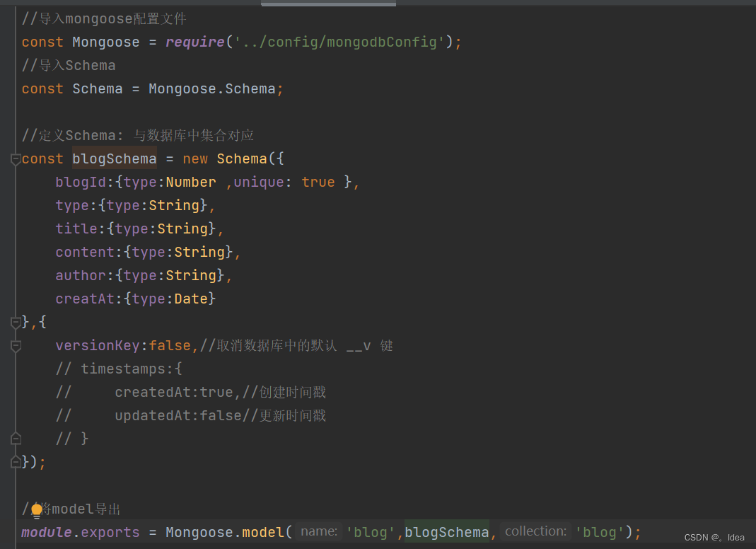The height and width of the screenshot is (549, 756).
Task: Click the commented '// timestamps:{' line
Action: pyautogui.click(x=119, y=369)
